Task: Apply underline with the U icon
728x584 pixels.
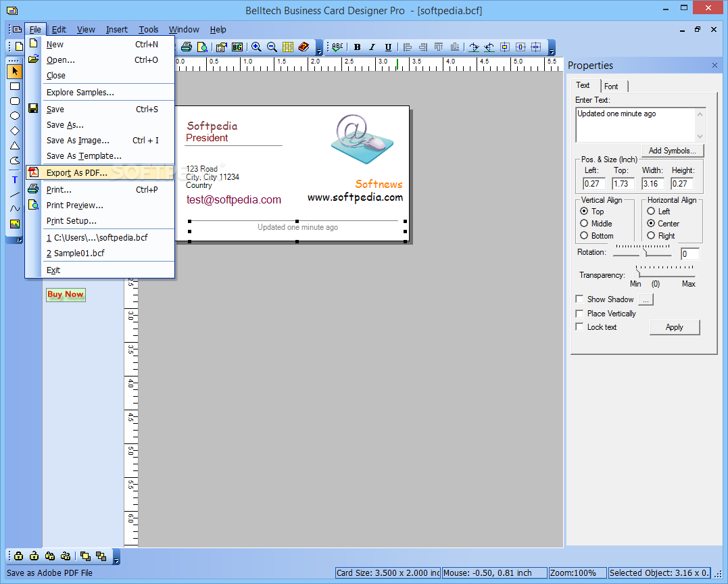Action: pos(388,47)
